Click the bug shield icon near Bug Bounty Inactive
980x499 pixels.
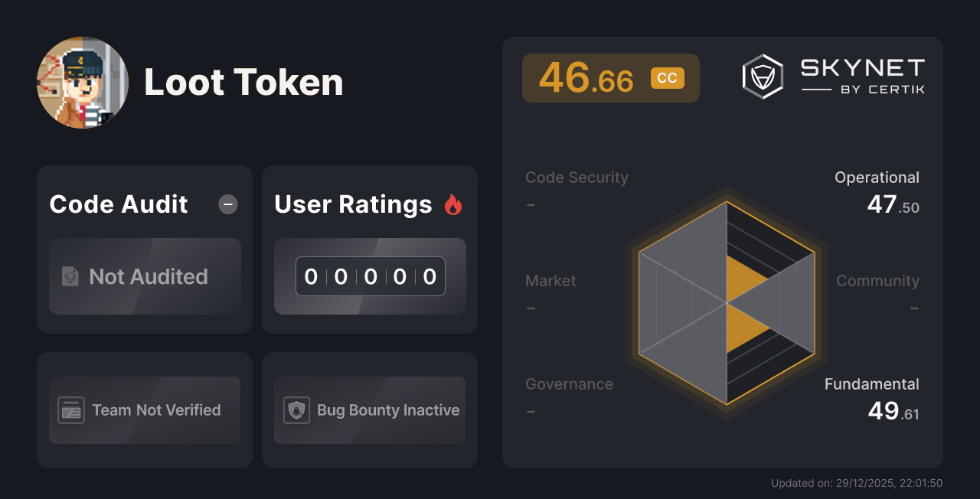(x=297, y=410)
